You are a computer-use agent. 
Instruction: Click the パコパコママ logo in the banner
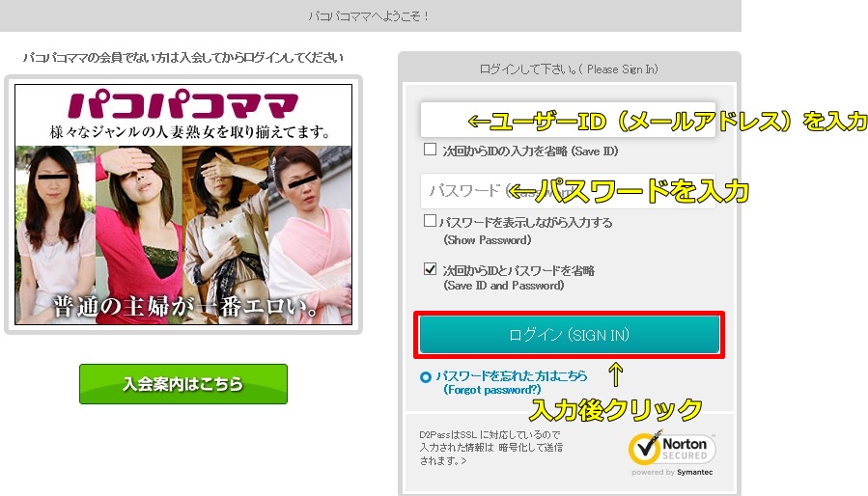click(x=183, y=105)
